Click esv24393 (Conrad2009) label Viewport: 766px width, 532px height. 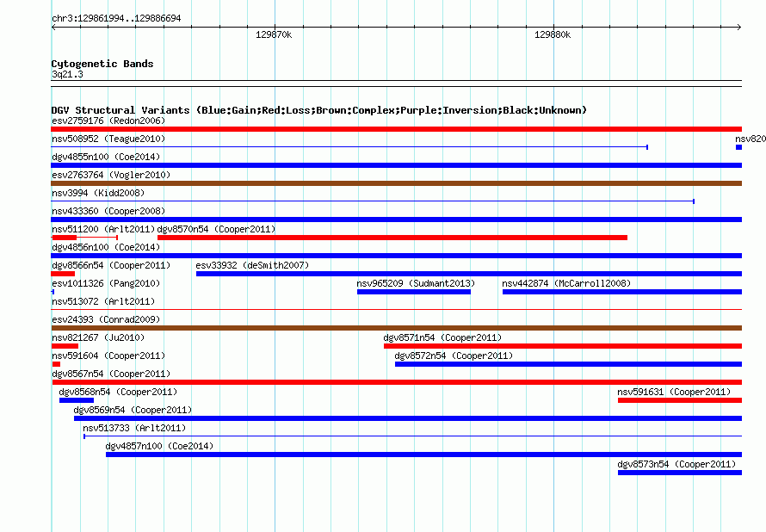tap(106, 319)
